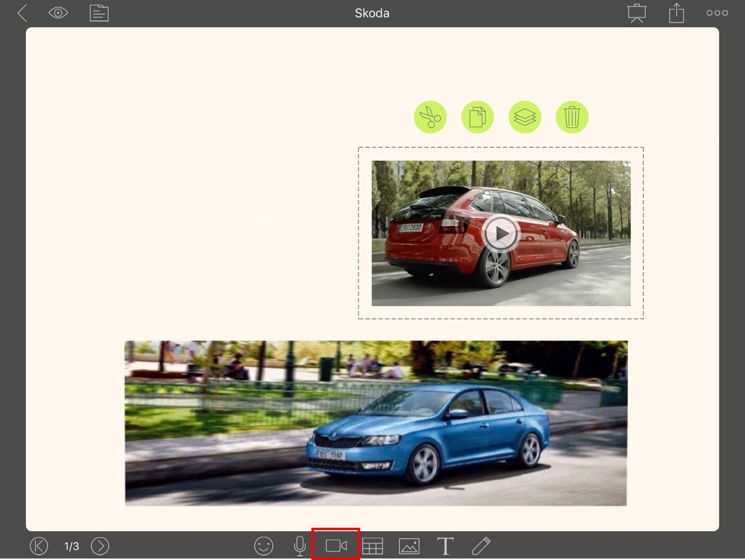745x560 pixels.
Task: Insert a video with the camera icon
Action: click(x=336, y=546)
